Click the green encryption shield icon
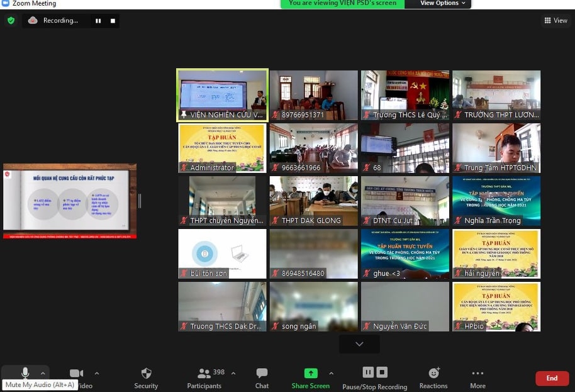The height and width of the screenshot is (392, 575). [11, 20]
